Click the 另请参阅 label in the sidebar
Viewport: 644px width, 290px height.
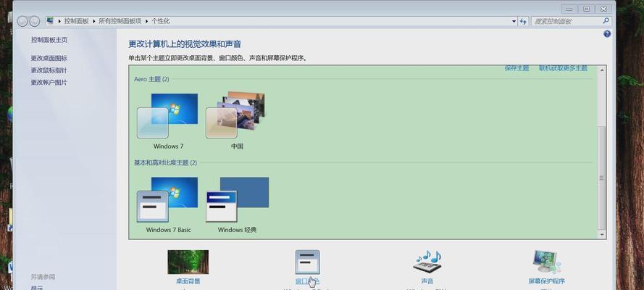pyautogui.click(x=43, y=277)
